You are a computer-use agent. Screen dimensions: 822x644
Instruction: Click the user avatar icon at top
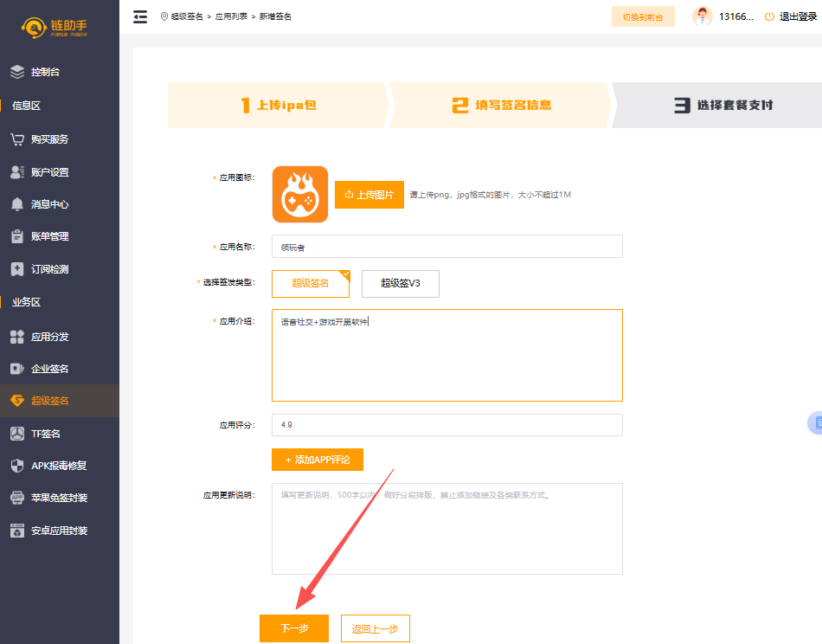(x=702, y=16)
